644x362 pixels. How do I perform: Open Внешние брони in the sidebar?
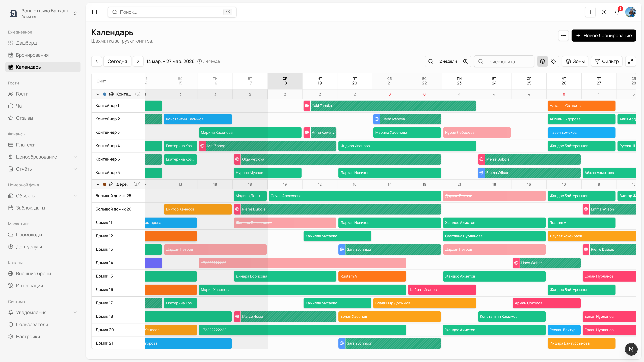pos(33,274)
